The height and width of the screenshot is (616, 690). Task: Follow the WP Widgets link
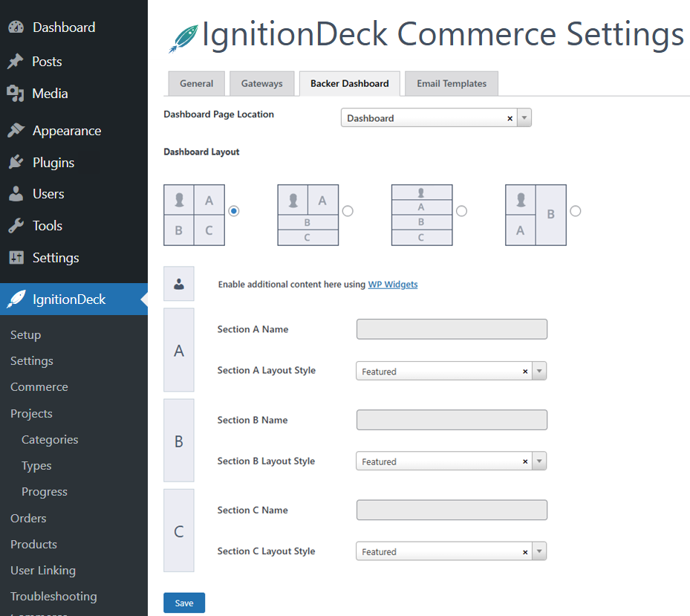click(392, 285)
